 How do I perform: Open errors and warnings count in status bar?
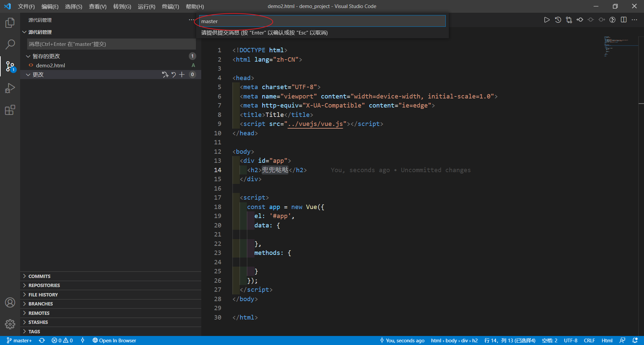tap(62, 340)
